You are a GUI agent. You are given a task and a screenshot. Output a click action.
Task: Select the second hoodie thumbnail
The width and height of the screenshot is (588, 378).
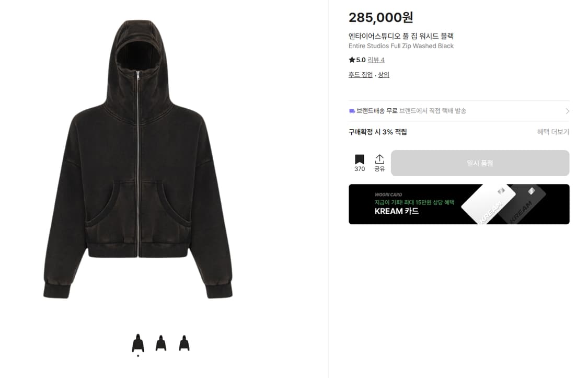point(161,343)
